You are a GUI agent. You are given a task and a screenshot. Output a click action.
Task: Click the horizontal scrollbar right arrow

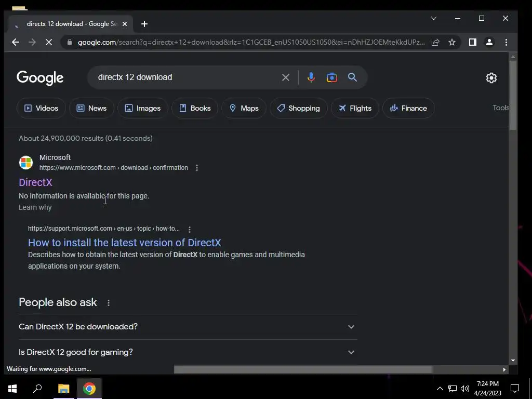pos(504,369)
